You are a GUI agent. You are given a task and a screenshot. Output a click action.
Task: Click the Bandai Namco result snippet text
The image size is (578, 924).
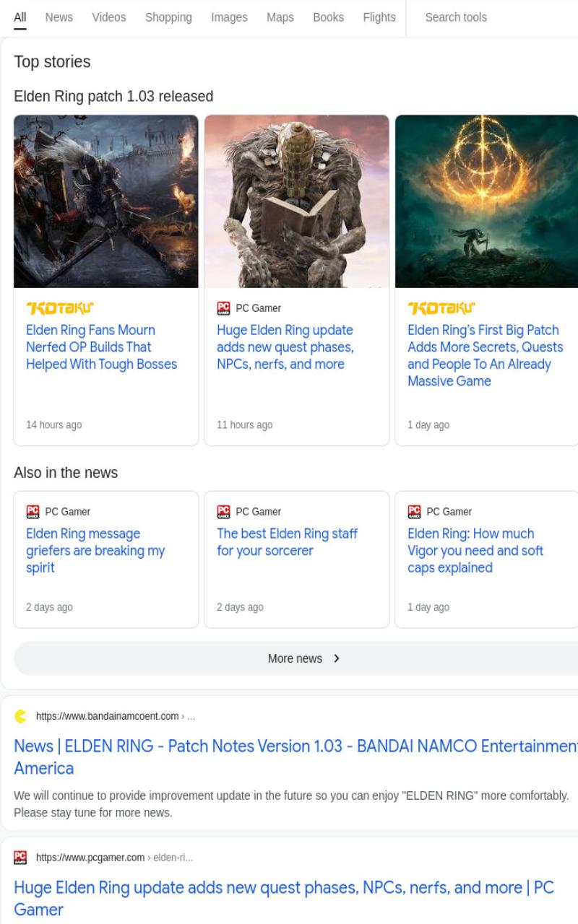point(291,804)
